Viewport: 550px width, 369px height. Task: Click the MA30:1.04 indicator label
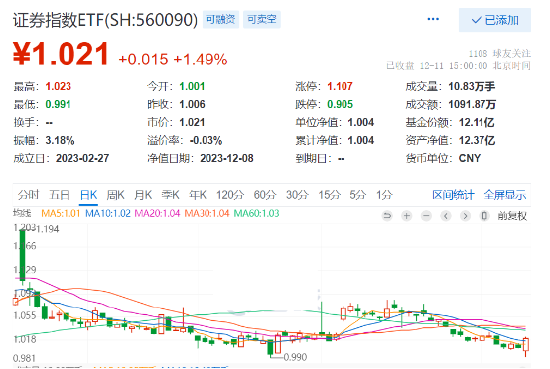[207, 213]
